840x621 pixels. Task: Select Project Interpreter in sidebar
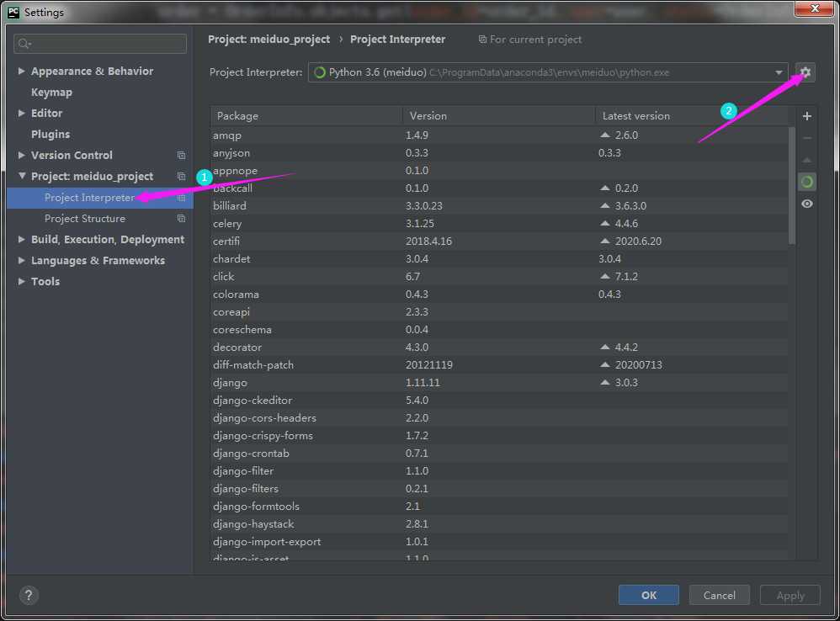coord(100,198)
